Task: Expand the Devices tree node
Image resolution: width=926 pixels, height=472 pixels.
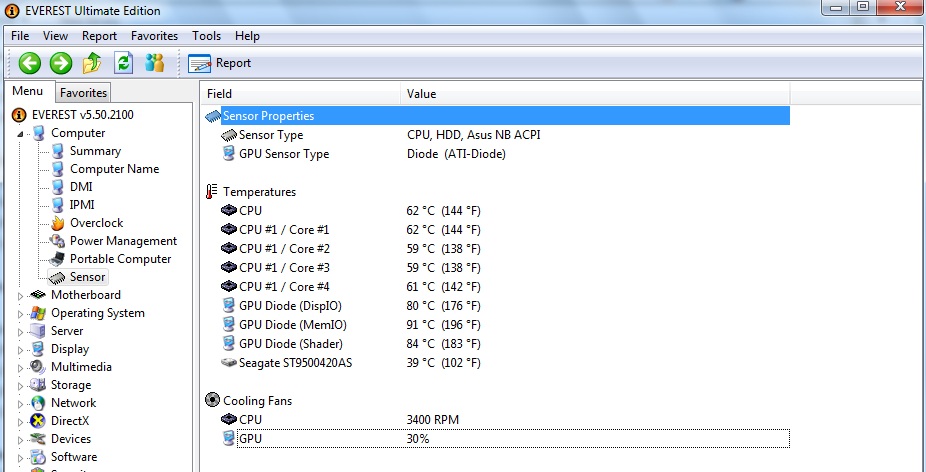Action: [21, 440]
